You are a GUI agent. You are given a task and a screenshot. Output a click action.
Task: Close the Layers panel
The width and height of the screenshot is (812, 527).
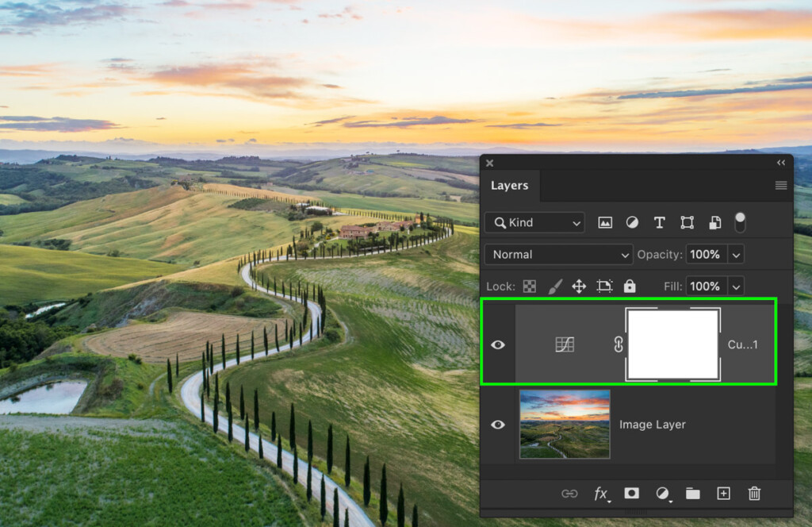tap(489, 163)
